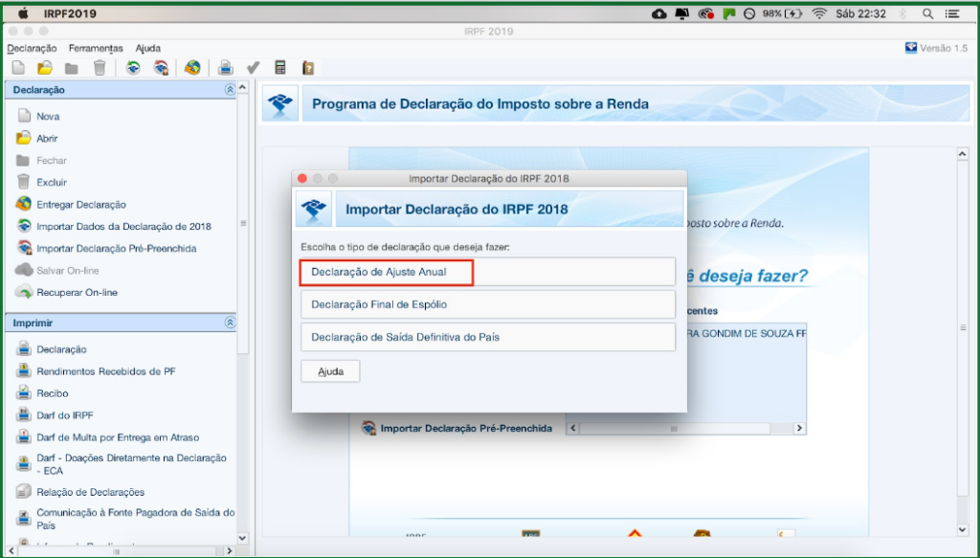Image resolution: width=980 pixels, height=558 pixels.
Task: Choose Declaração de Saída Definitiva do País
Action: 488,337
